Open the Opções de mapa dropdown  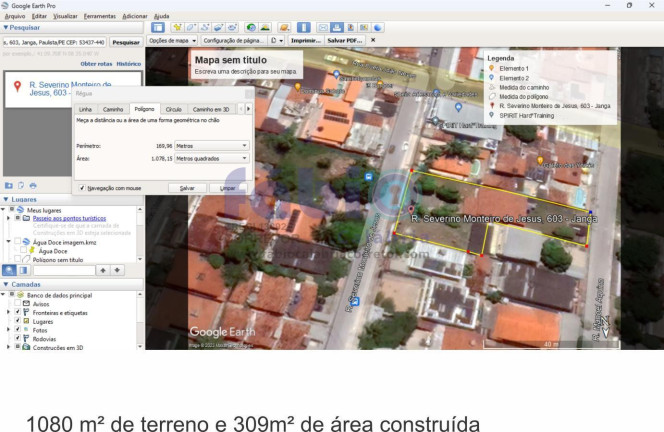(x=173, y=40)
